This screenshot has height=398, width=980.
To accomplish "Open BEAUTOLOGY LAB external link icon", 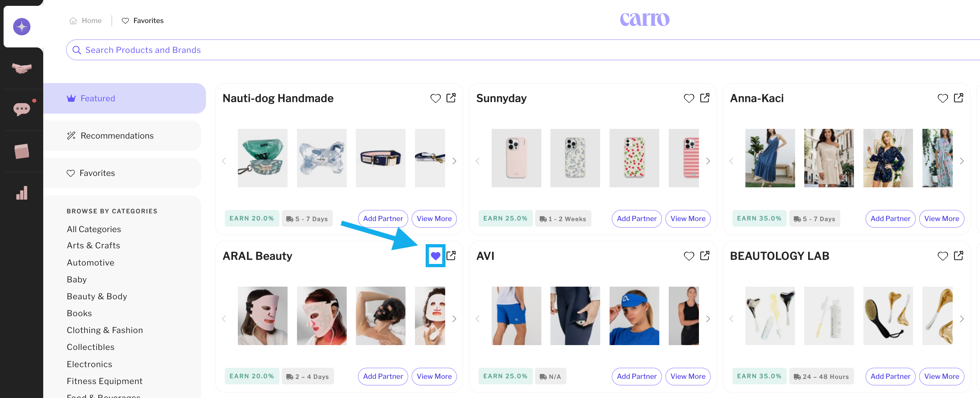I will pos(958,256).
